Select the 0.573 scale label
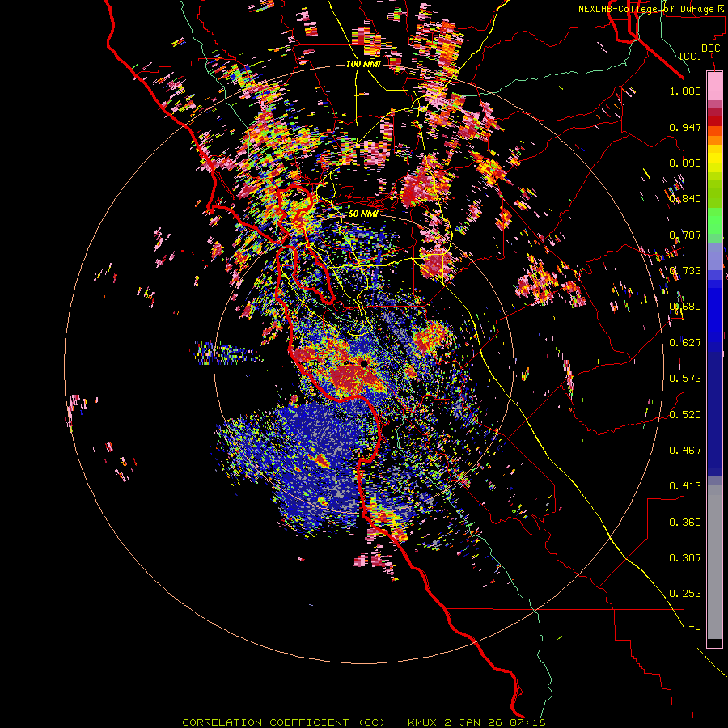Image resolution: width=728 pixels, height=728 pixels. (x=685, y=379)
